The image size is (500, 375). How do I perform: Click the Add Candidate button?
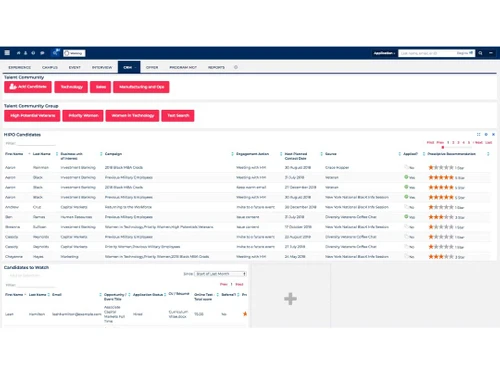28,87
